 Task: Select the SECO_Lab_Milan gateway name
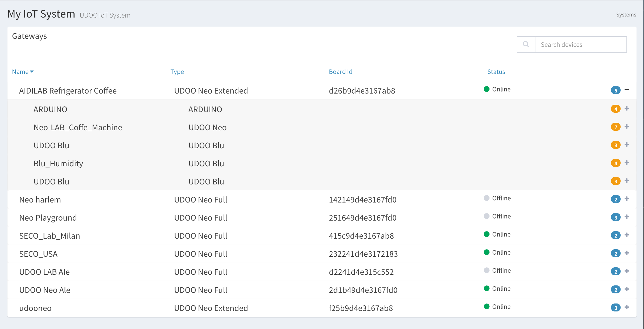(49, 236)
